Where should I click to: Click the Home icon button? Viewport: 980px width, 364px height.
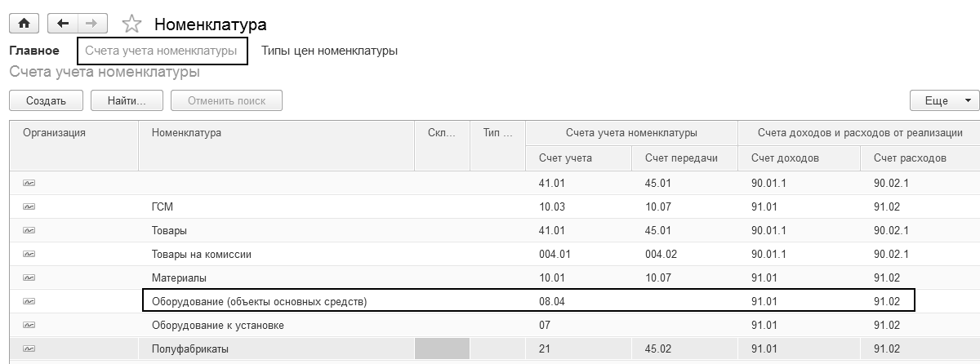point(24,24)
